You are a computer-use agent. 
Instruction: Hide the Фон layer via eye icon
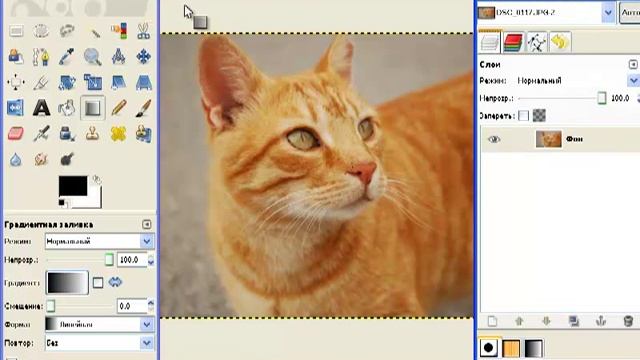tap(494, 140)
